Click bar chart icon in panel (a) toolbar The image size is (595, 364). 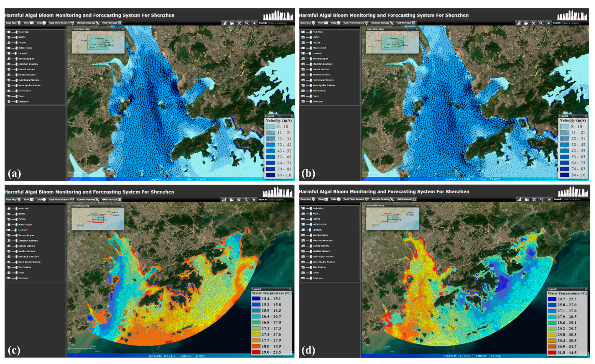click(x=224, y=23)
